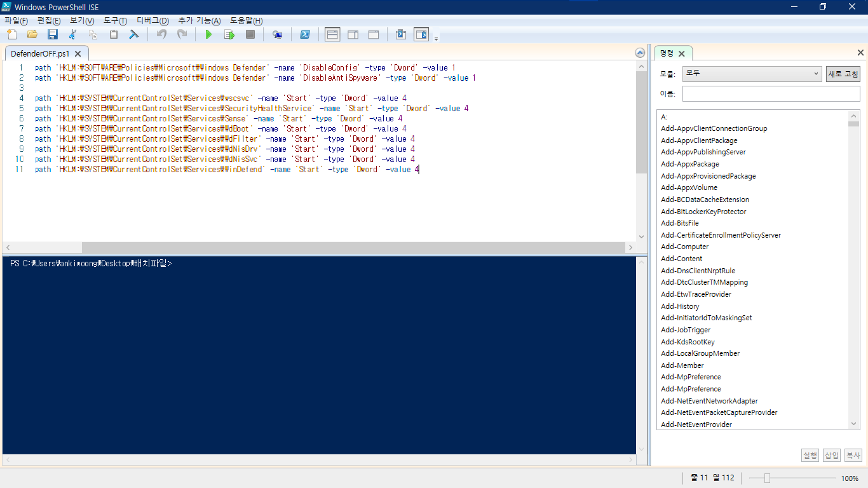This screenshot has width=868, height=488.
Task: Select Add-BitLockerKeyProtector command
Action: [x=703, y=212]
